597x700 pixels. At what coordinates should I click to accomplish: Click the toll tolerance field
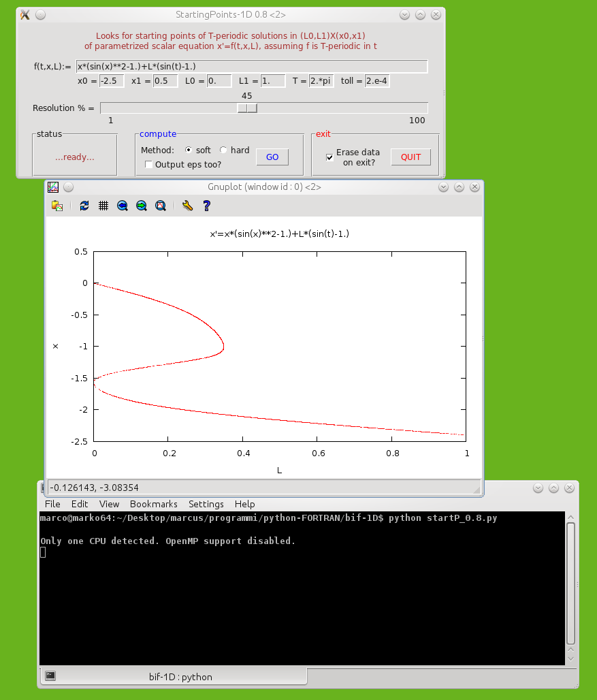pyautogui.click(x=377, y=81)
